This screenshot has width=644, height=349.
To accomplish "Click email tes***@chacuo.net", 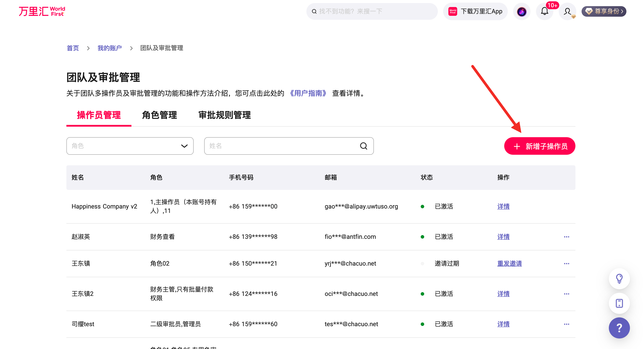I will tap(351, 324).
